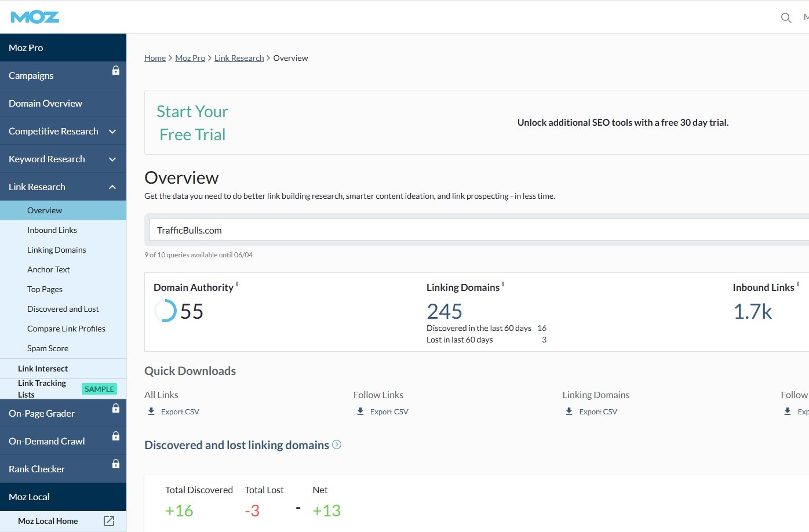
Task: Go to the Moz Pro breadcrumb link
Action: [190, 58]
